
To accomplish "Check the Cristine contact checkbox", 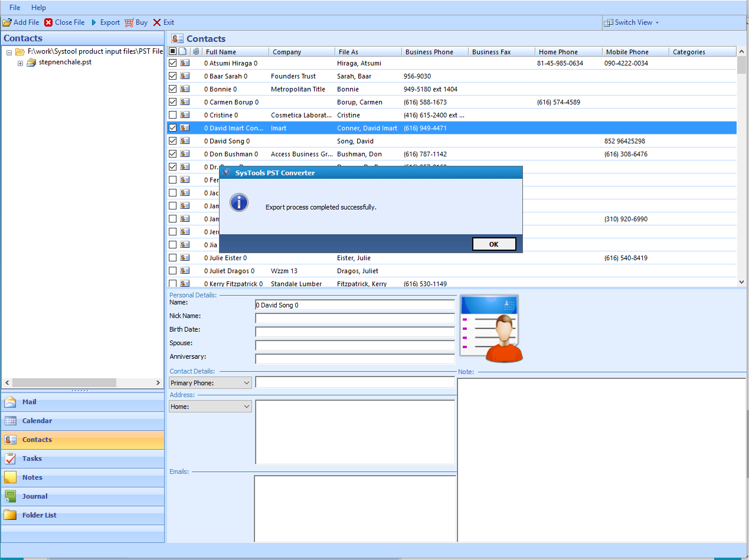I will coord(172,115).
